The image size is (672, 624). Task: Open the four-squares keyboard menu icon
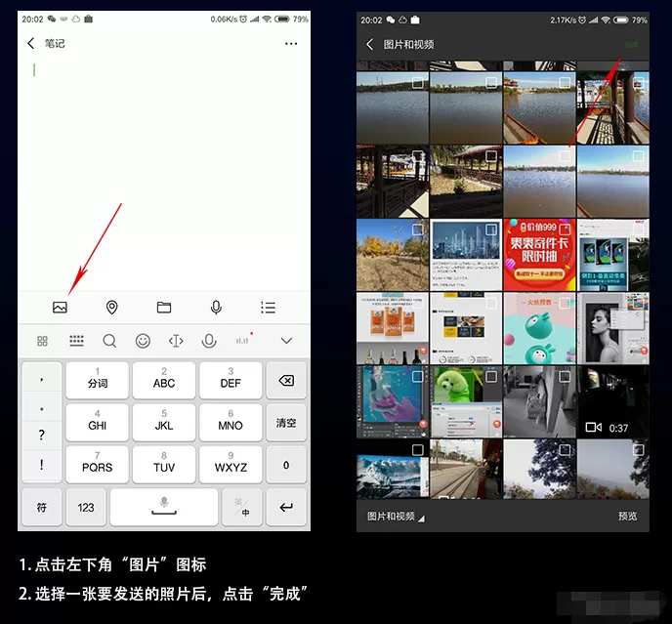(42, 341)
